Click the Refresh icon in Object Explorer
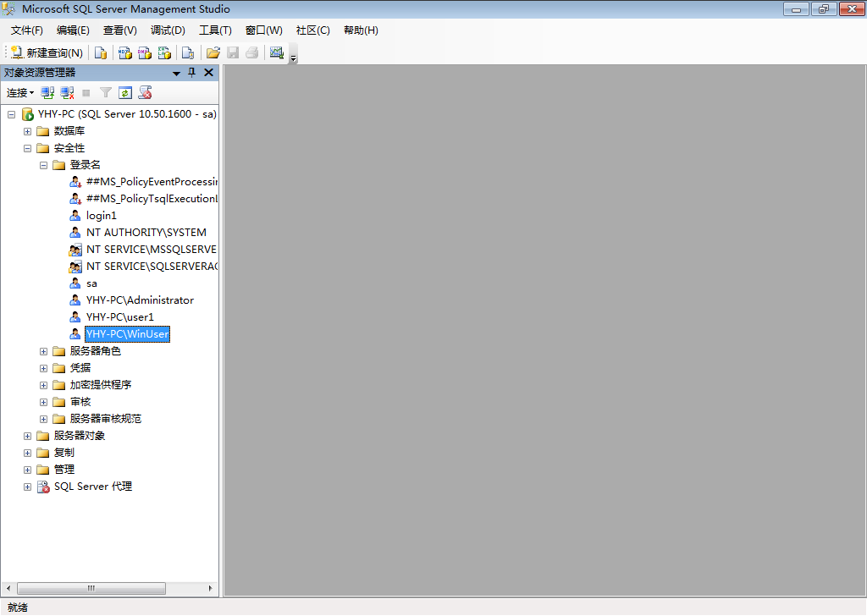867x616 pixels. (125, 93)
